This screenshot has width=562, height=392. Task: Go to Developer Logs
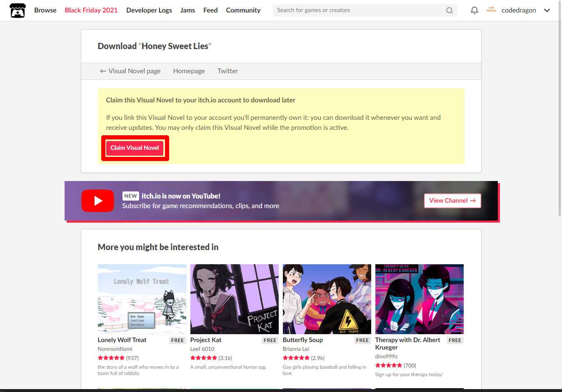pos(149,10)
